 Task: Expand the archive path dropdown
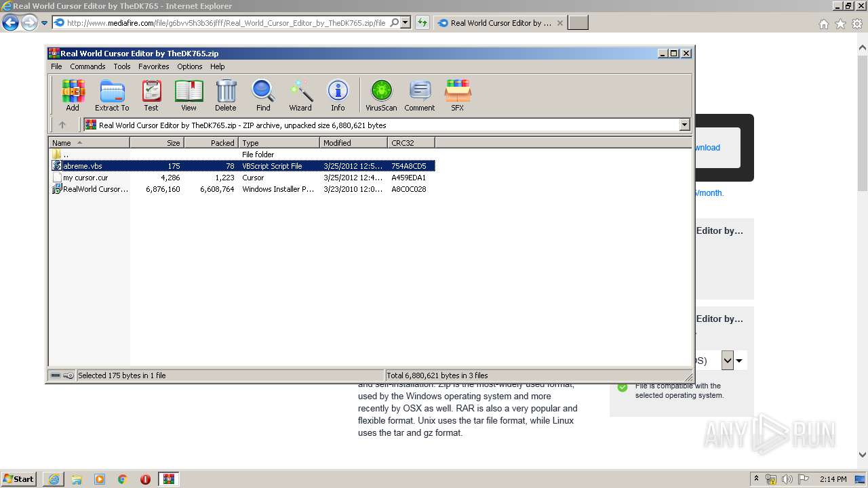pos(684,125)
